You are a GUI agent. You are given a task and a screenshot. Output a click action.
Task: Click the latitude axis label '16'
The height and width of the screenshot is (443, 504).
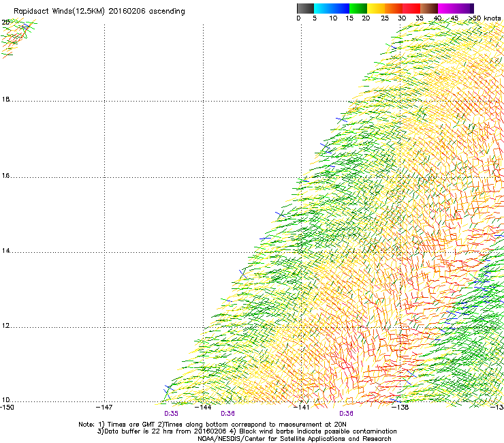click(5, 176)
